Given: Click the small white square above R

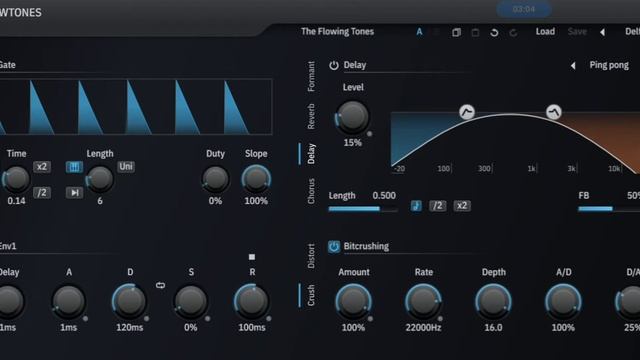Looking at the screenshot, I should pos(252,257).
